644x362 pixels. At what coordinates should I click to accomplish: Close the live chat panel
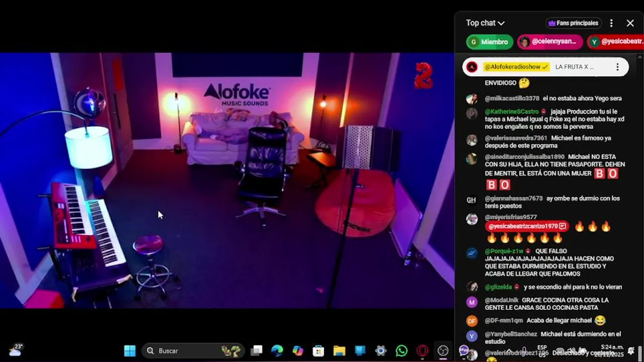(x=630, y=23)
